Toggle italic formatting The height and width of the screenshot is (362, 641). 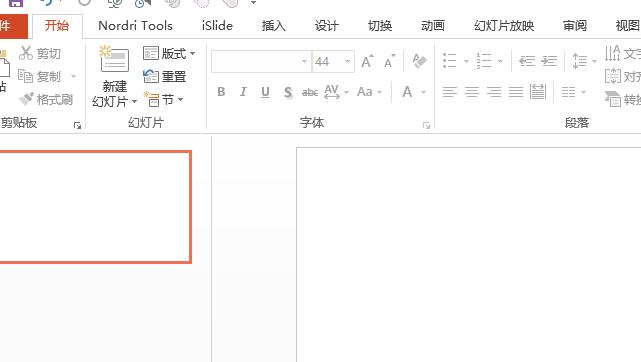(x=243, y=92)
